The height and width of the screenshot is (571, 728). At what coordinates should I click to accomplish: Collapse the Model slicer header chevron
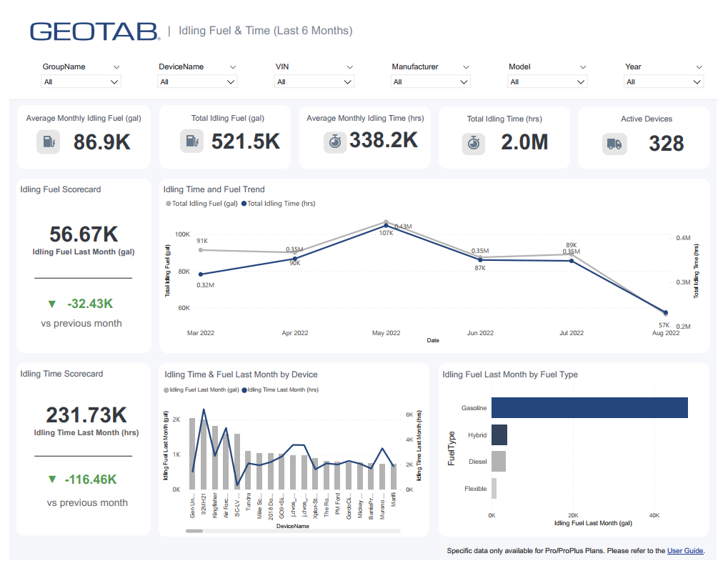coord(583,67)
